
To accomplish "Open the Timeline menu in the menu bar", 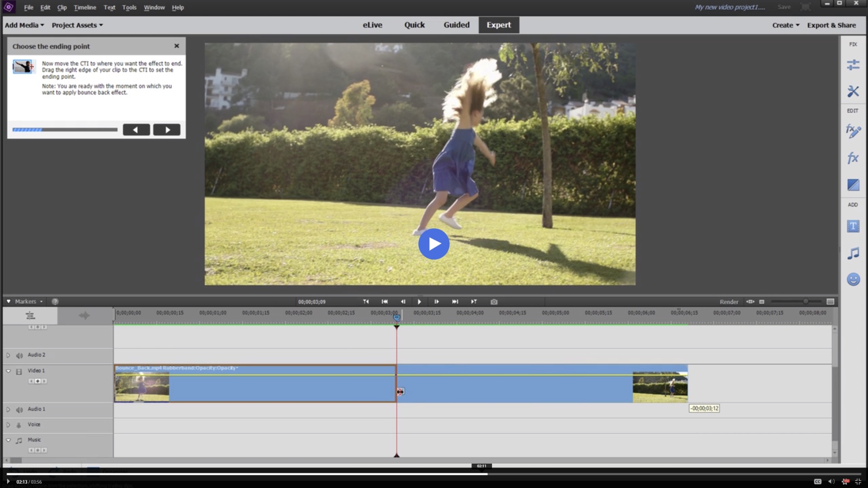I will click(85, 7).
